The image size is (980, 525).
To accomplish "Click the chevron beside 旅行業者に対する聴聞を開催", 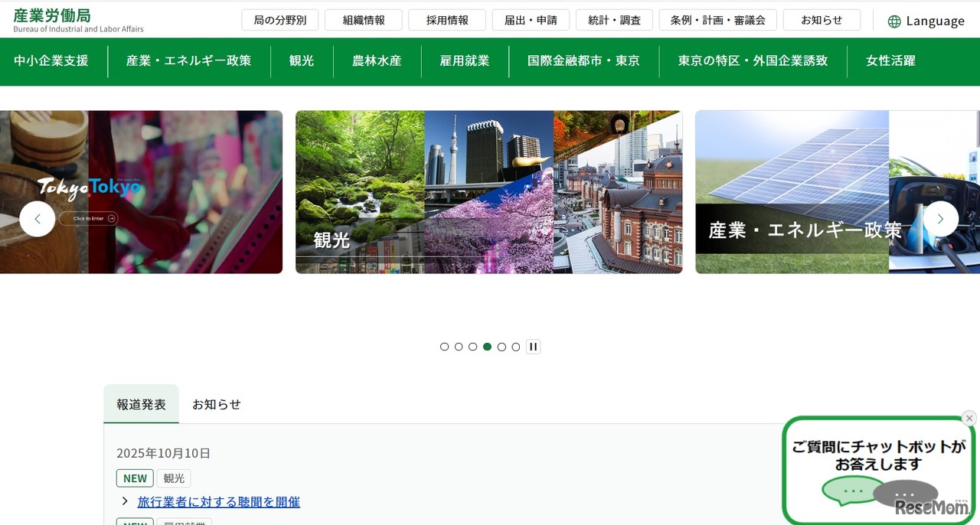I will tap(125, 501).
